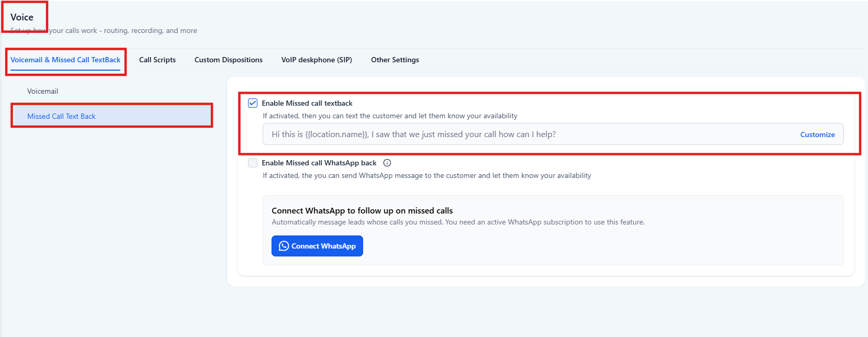
Task: Enable the Missed call WhatsApp back checkbox
Action: click(253, 163)
